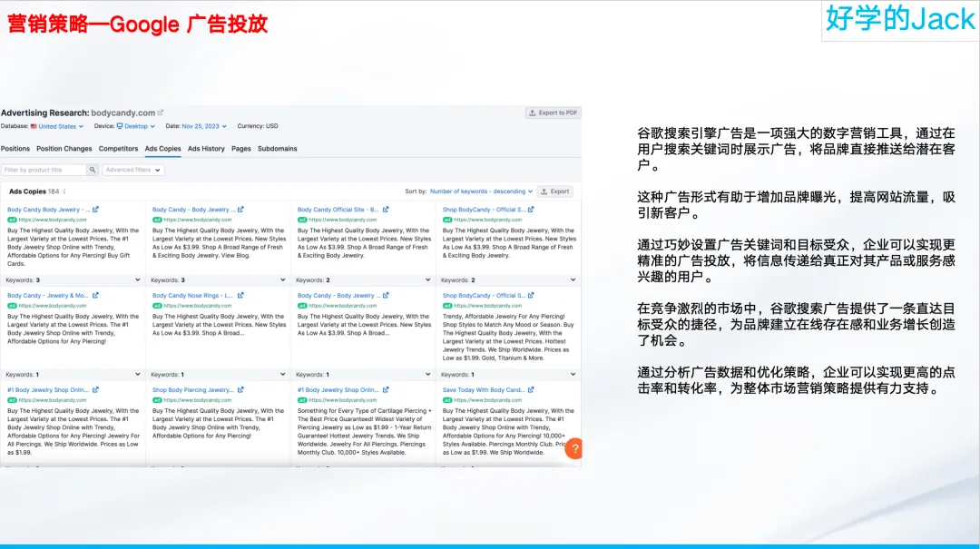Viewport: 980px width, 549px height.
Task: Switch to the Pages tab
Action: coord(240,149)
